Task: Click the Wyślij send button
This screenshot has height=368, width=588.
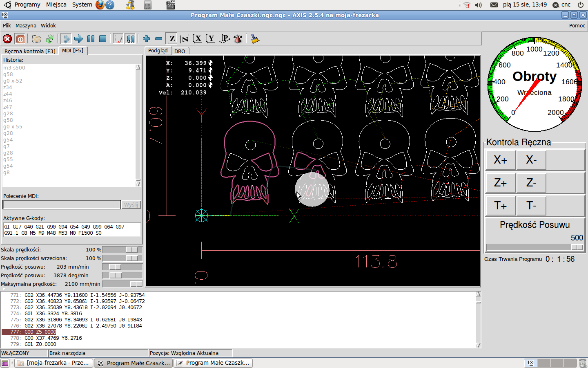Action: [x=131, y=204]
